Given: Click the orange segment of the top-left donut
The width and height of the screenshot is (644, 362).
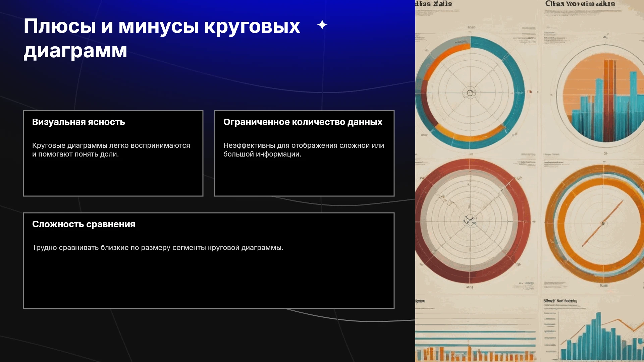Looking at the screenshot, I should coord(443,60).
